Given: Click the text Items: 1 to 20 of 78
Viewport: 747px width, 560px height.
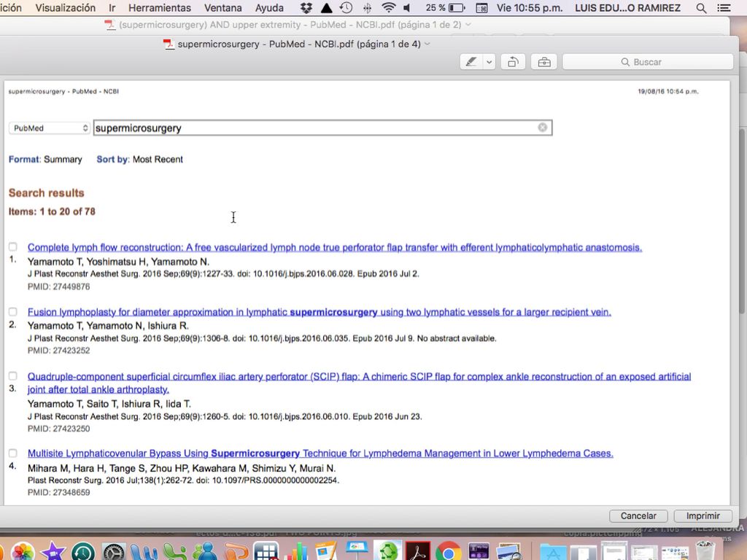Looking at the screenshot, I should 52,211.
